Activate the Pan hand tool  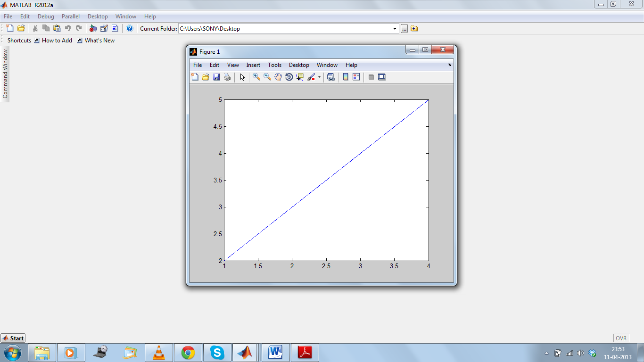[278, 77]
